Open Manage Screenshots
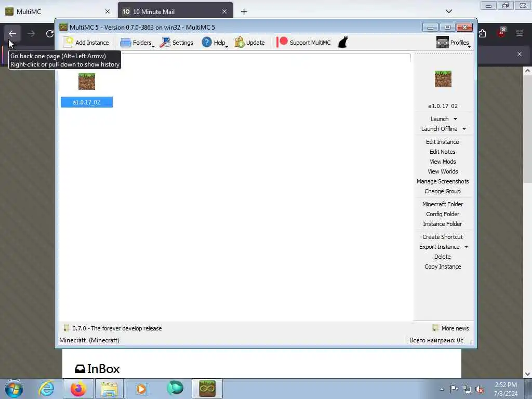Image resolution: width=532 pixels, height=399 pixels. click(443, 181)
